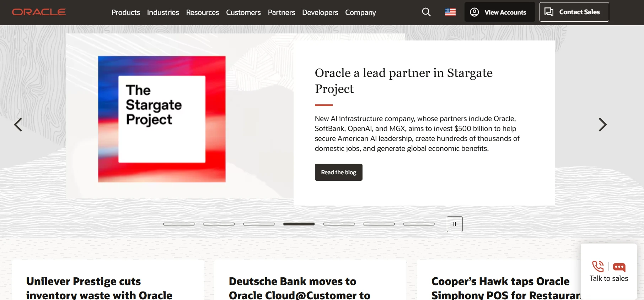The height and width of the screenshot is (300, 644).
Task: Click the New AI infrastructure company description text
Action: pyautogui.click(x=417, y=133)
